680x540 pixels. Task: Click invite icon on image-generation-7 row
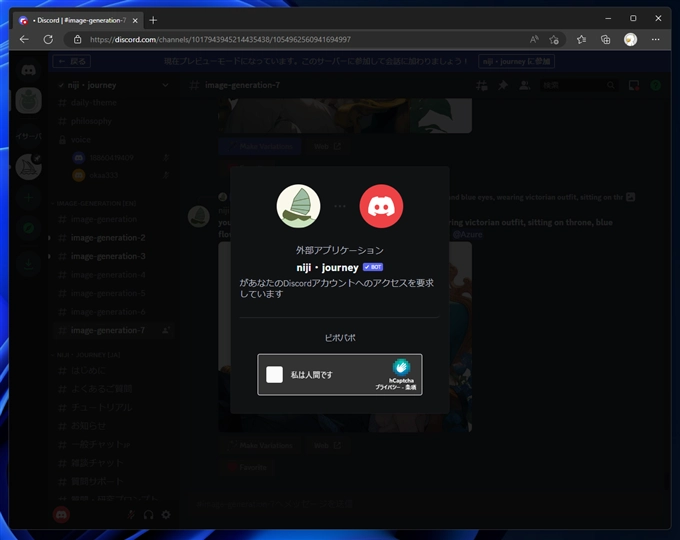pyautogui.click(x=166, y=331)
